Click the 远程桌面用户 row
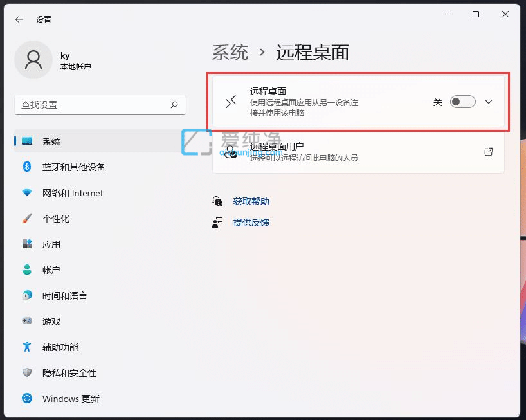Screen dimensions: 526x420 (x=358, y=152)
